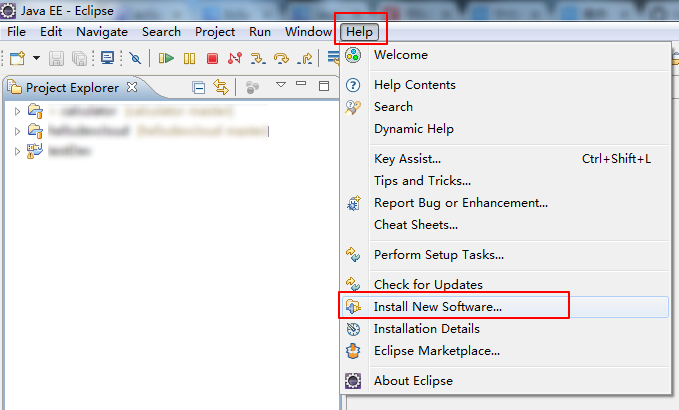
Task: Click the Eclipse title bar application icon
Action: pyautogui.click(x=8, y=10)
